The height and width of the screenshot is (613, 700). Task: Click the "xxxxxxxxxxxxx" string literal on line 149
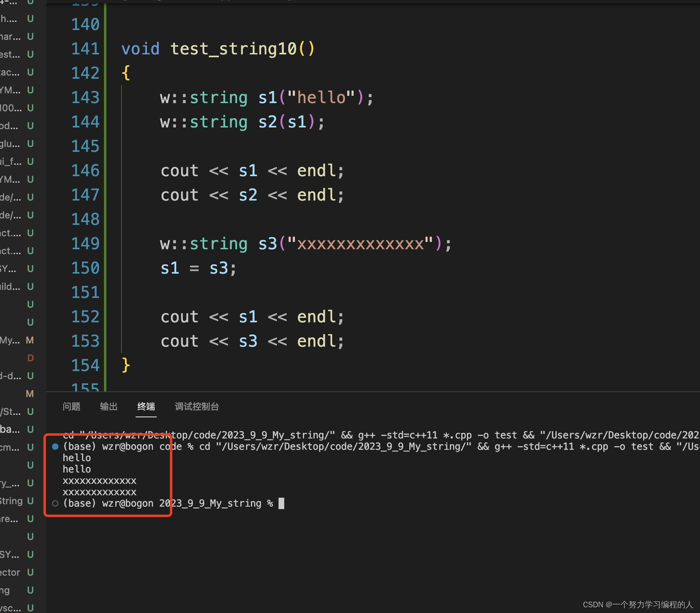coord(361,244)
